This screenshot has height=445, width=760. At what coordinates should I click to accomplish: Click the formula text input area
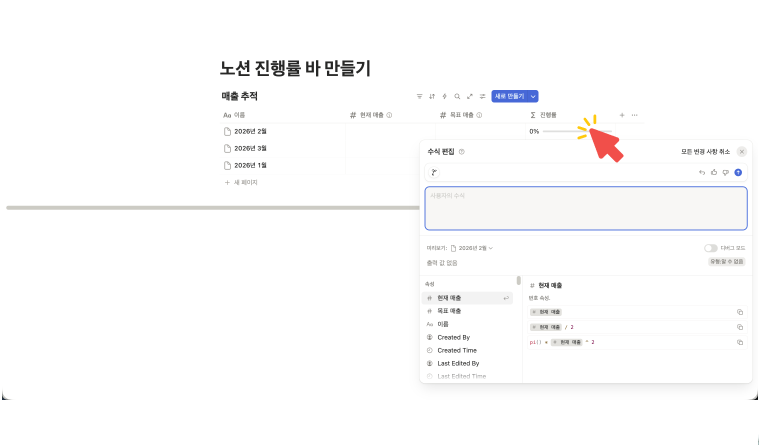click(x=586, y=208)
